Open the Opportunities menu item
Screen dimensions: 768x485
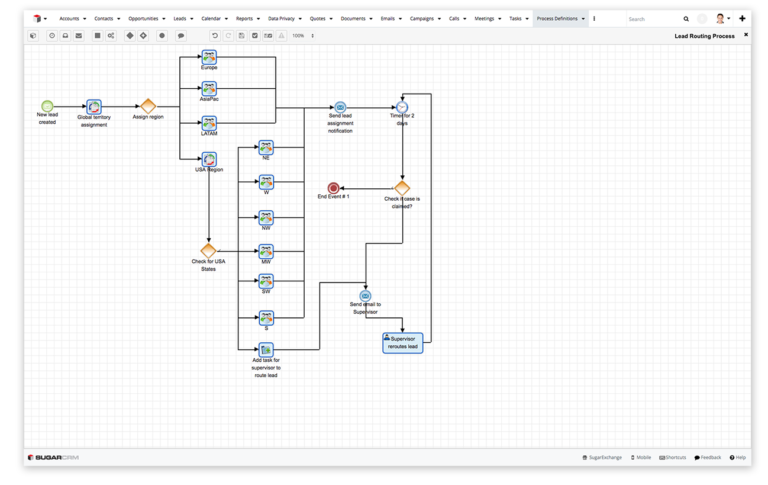(143, 18)
